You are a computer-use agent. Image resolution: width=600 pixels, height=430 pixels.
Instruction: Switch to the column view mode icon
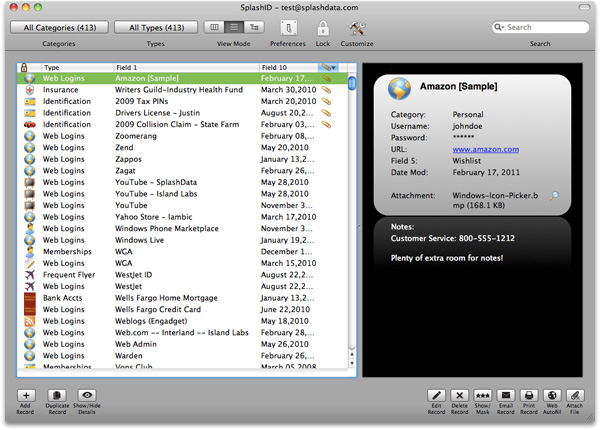[214, 27]
